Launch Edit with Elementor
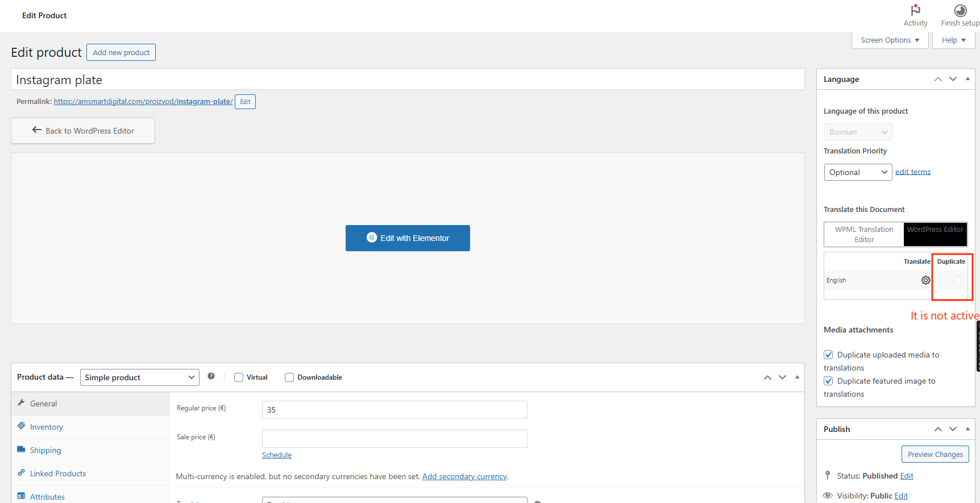 pyautogui.click(x=408, y=238)
